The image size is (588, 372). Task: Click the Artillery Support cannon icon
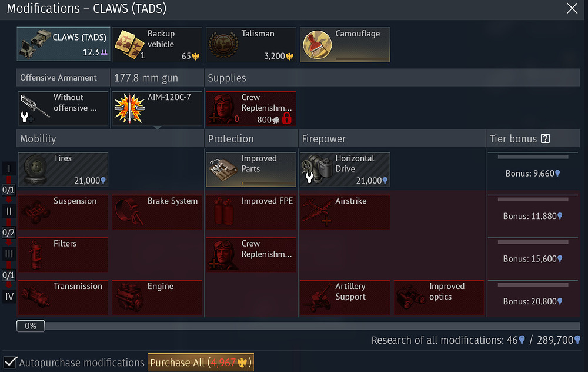pyautogui.click(x=318, y=298)
